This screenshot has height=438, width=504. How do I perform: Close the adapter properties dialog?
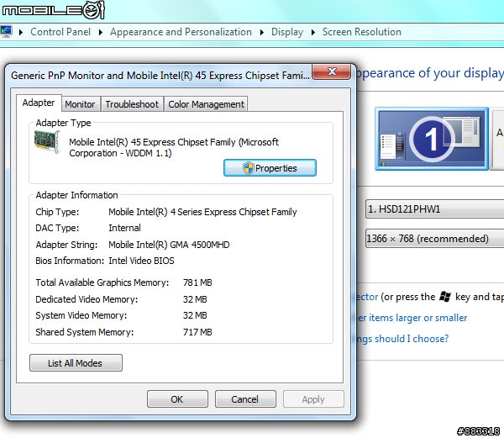point(332,71)
